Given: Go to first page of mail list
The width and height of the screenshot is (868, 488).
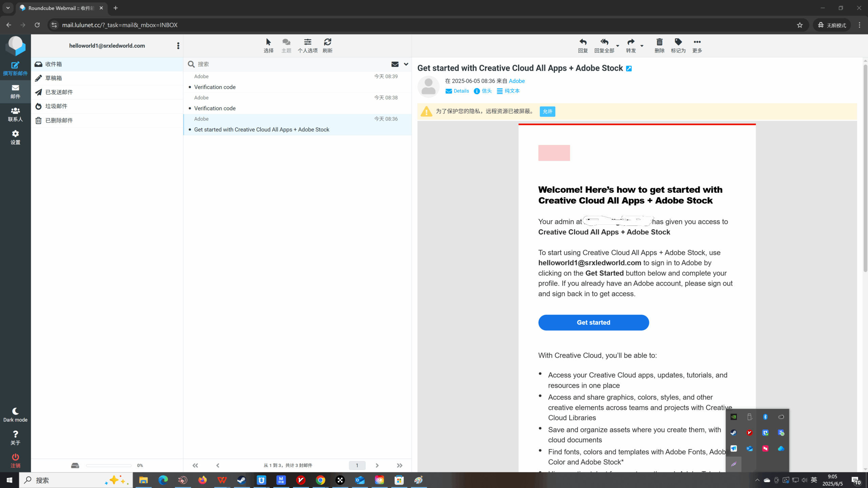Looking at the screenshot, I should [x=195, y=466].
